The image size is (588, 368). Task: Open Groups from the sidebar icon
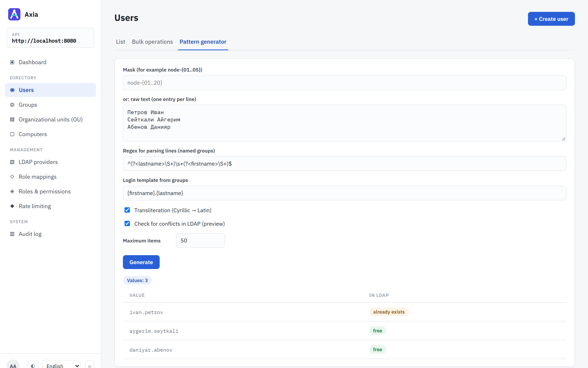12,105
